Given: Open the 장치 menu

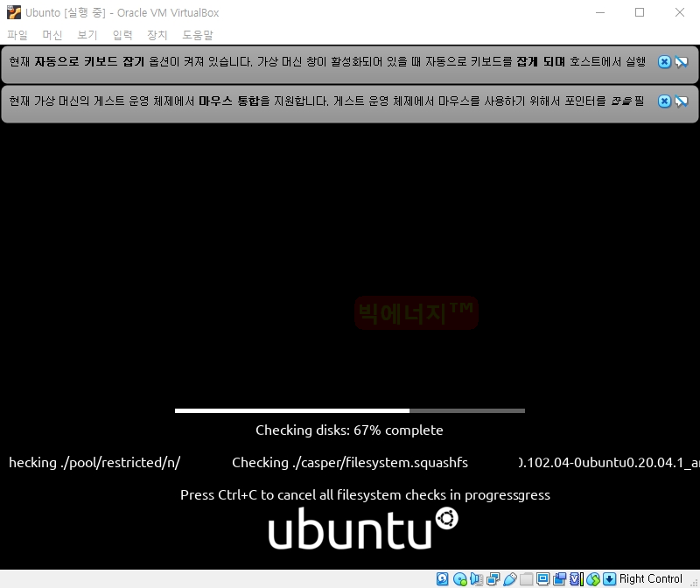Looking at the screenshot, I should (x=157, y=35).
